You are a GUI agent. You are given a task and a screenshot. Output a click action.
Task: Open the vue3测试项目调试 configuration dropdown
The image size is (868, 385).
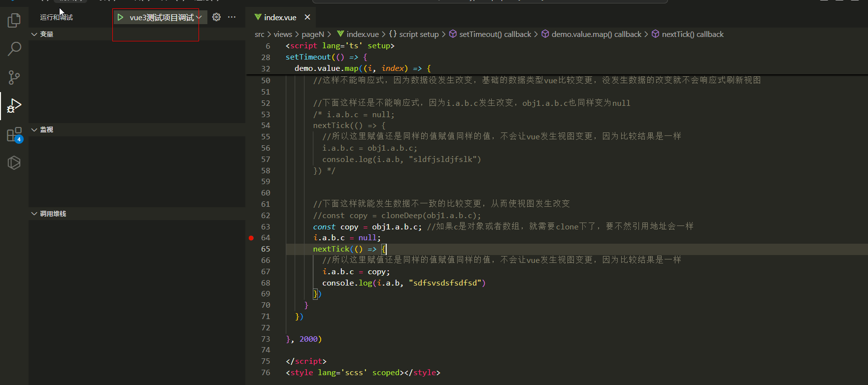(x=166, y=17)
